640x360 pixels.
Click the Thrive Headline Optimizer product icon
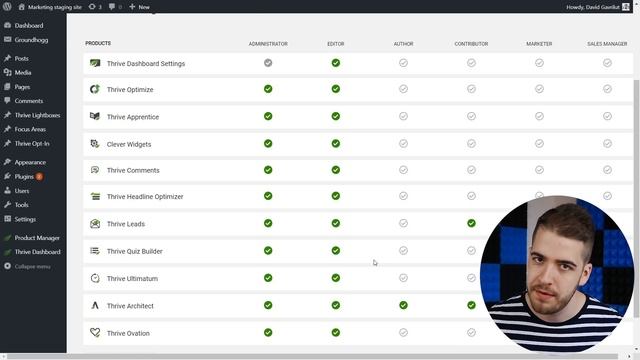coord(95,196)
